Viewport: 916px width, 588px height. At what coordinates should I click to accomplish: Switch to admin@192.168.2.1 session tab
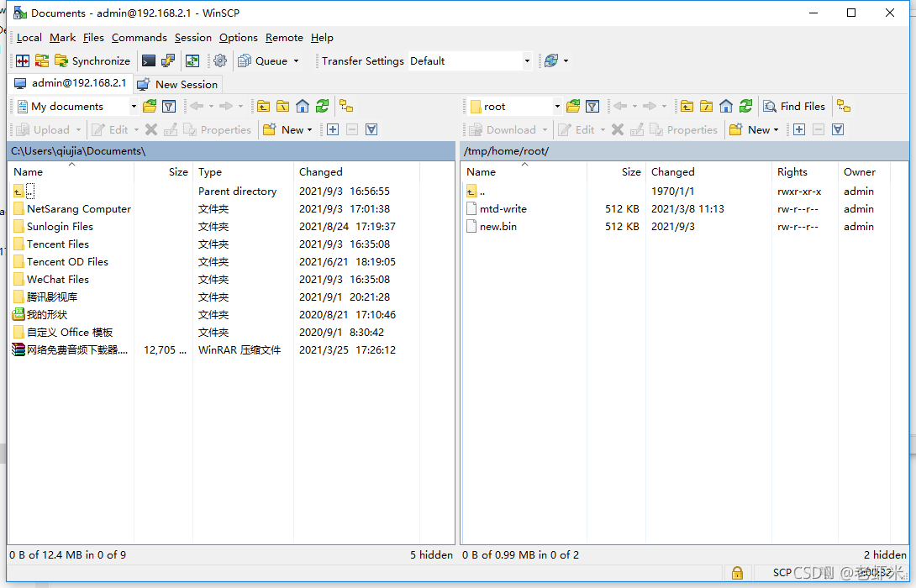coord(71,83)
